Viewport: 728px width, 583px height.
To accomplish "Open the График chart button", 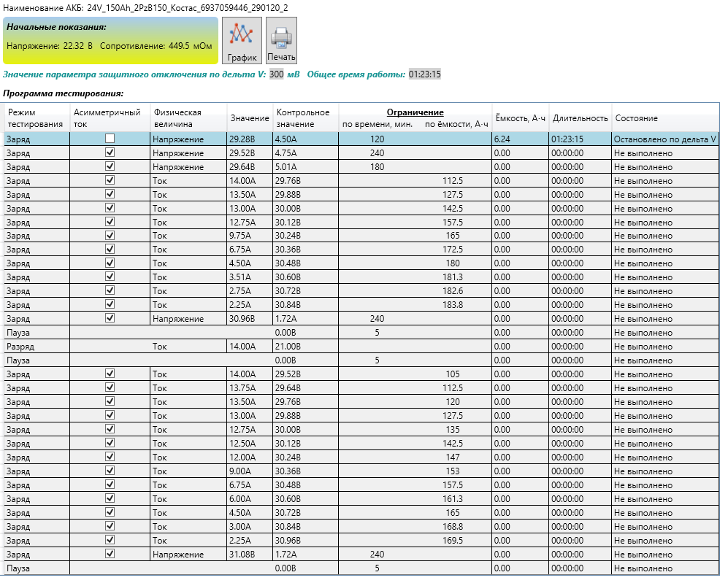I will tap(242, 40).
